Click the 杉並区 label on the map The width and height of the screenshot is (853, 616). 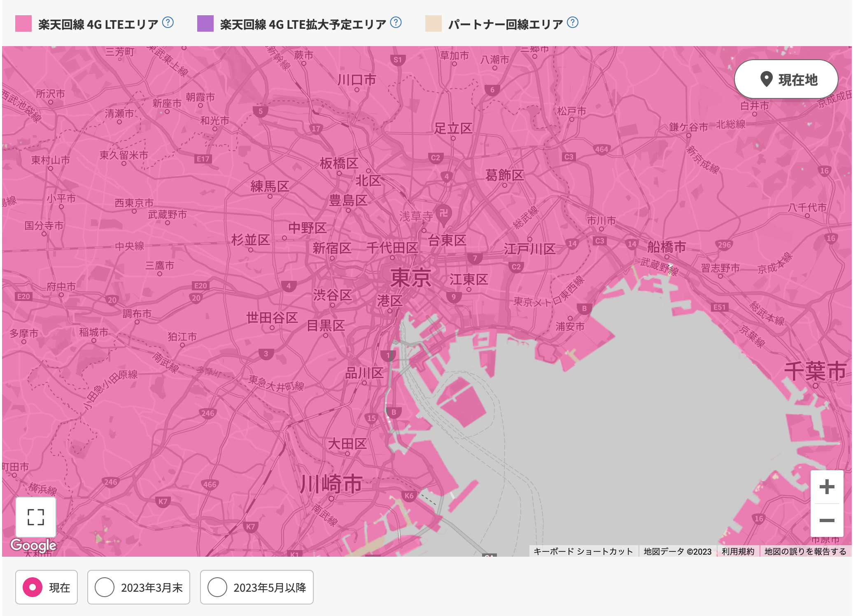250,239
